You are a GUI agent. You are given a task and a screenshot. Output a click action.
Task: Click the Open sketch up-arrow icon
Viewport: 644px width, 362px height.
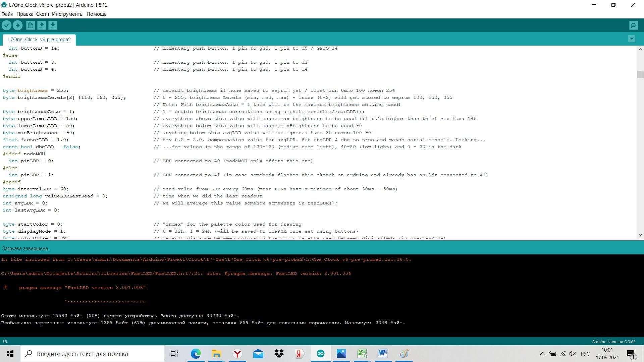click(x=42, y=25)
